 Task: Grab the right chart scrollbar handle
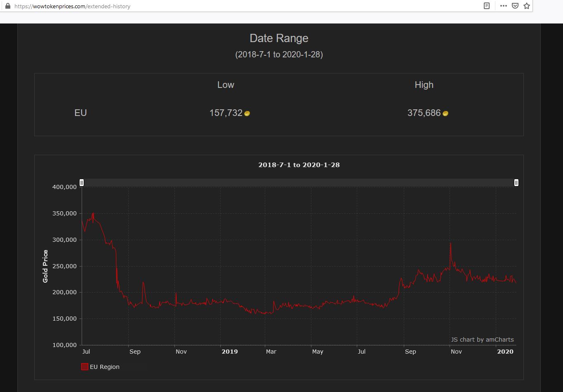pyautogui.click(x=516, y=182)
